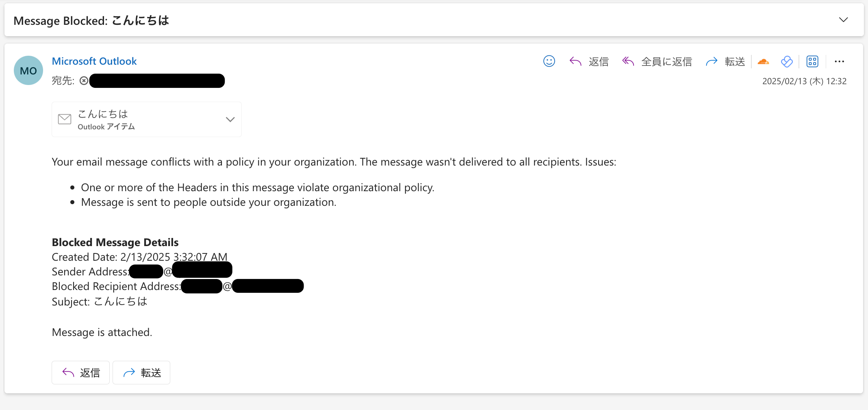This screenshot has width=868, height=410.
Task: Click the underlined 3:32:07 AM time
Action: tap(200, 257)
